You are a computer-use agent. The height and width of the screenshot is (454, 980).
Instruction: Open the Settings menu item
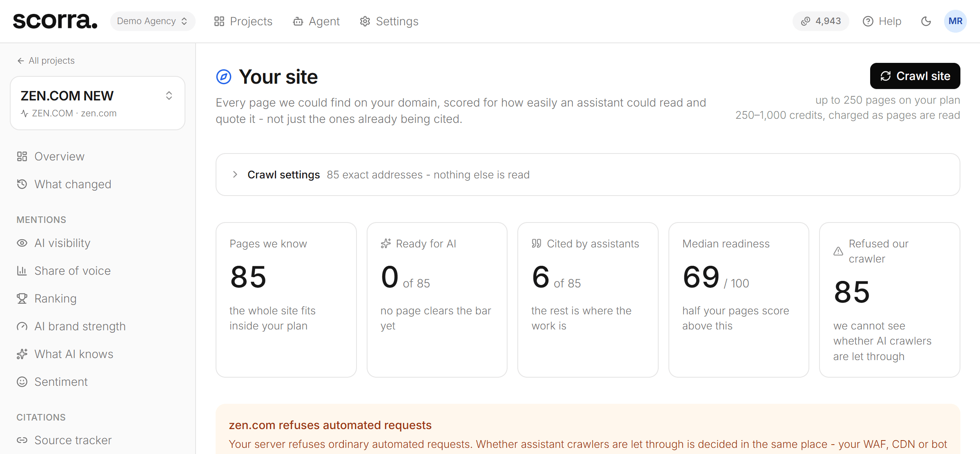pyautogui.click(x=389, y=21)
